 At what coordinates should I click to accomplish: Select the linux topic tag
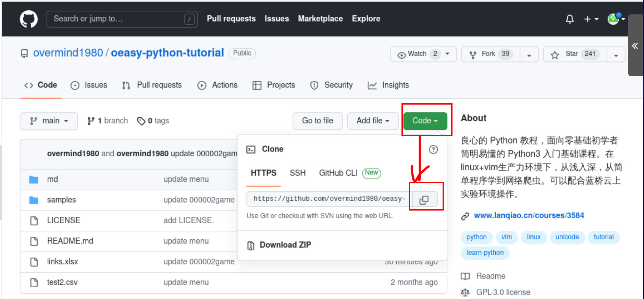534,237
